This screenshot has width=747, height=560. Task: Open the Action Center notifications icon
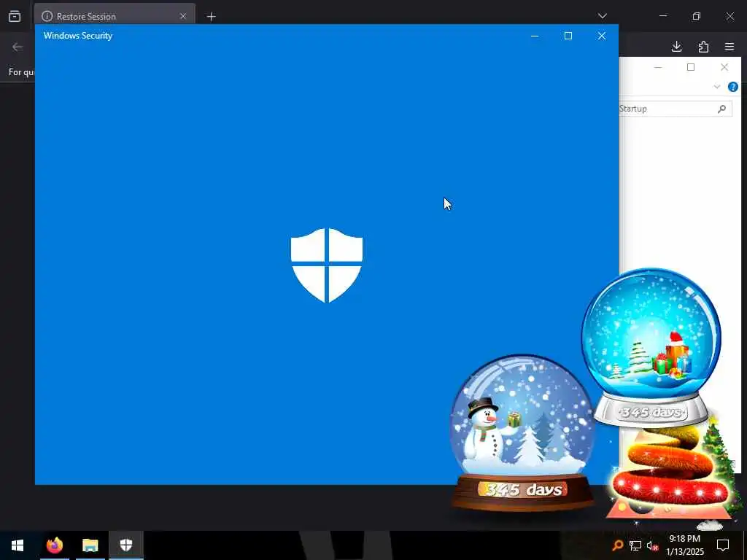point(723,545)
